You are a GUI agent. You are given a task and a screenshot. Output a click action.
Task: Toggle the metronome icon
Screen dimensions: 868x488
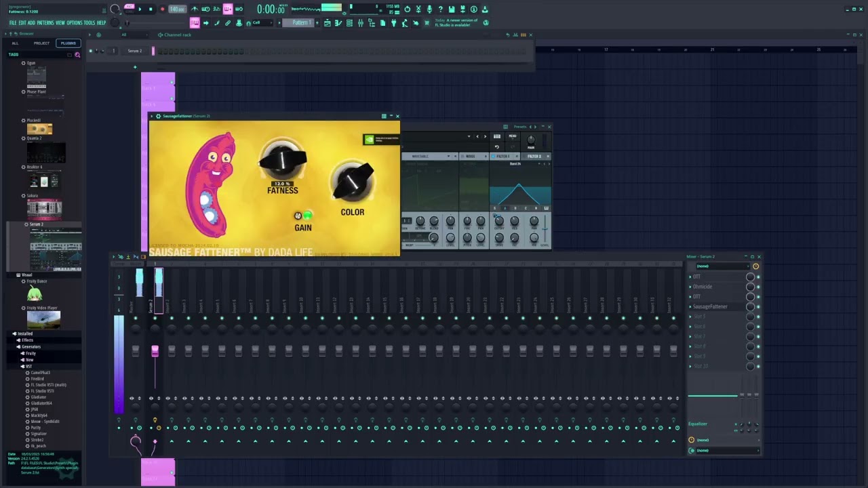(x=195, y=9)
